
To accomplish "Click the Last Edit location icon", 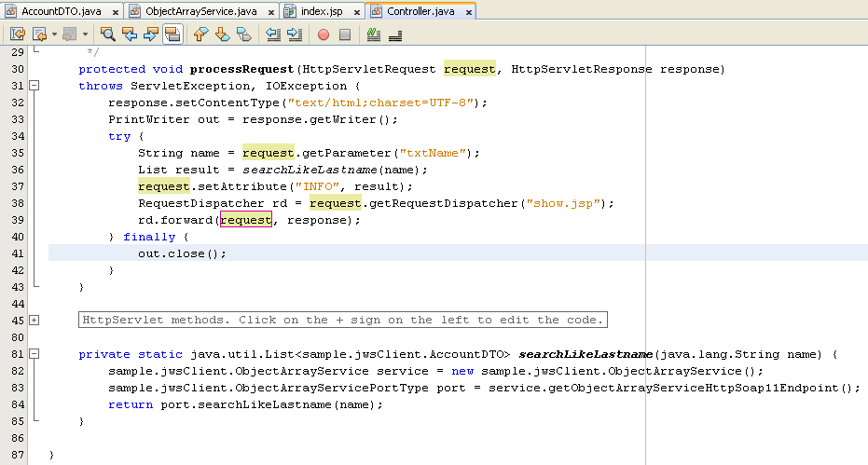I will click(x=18, y=34).
